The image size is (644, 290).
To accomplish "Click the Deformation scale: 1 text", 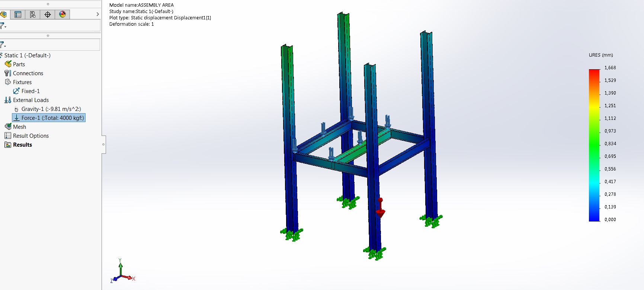I will 131,24.
